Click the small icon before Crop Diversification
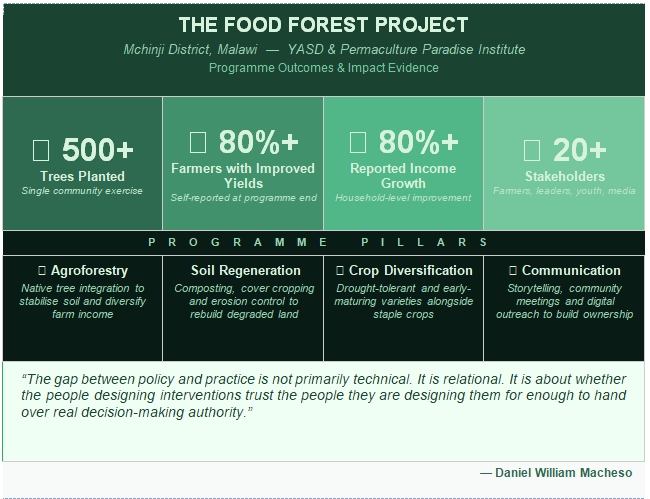 coord(340,271)
